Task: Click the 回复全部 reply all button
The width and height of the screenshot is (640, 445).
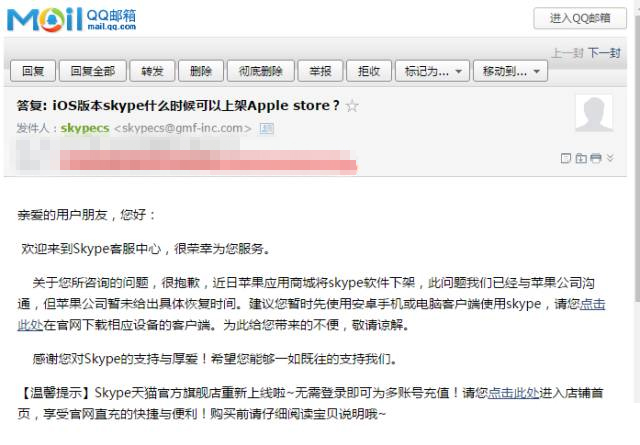Action: click(93, 71)
